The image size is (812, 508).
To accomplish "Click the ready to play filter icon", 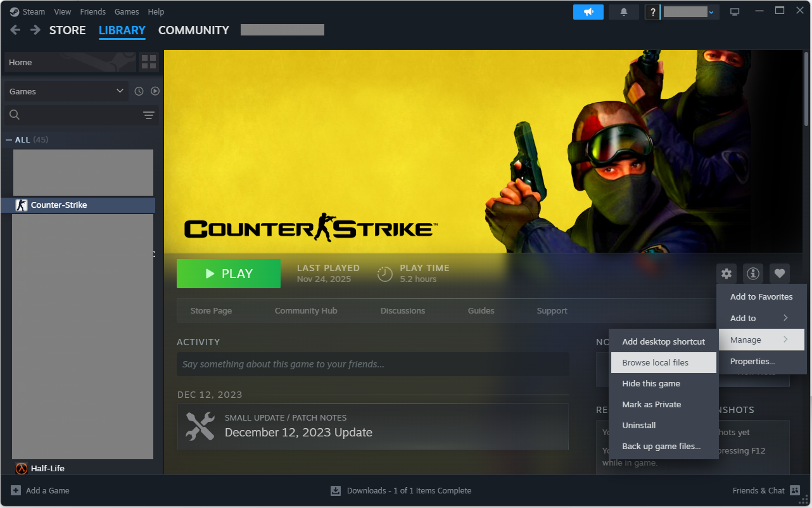I will (x=155, y=91).
